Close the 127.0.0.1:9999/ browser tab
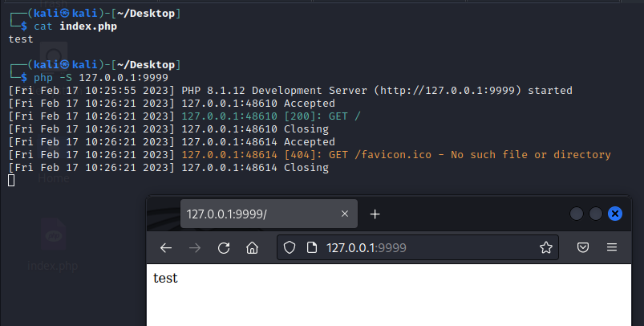This screenshot has width=644, height=326. click(345, 214)
